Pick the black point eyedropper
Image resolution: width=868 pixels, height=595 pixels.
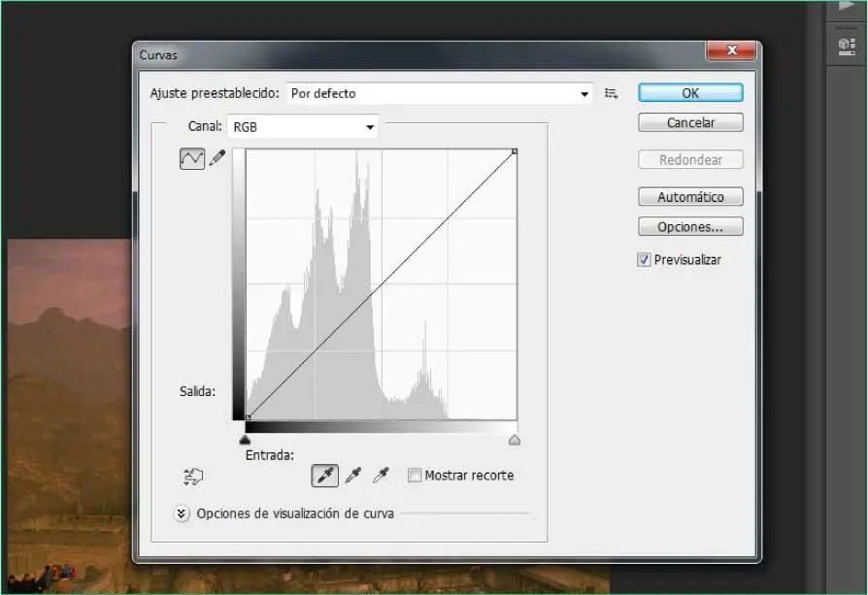tap(324, 476)
